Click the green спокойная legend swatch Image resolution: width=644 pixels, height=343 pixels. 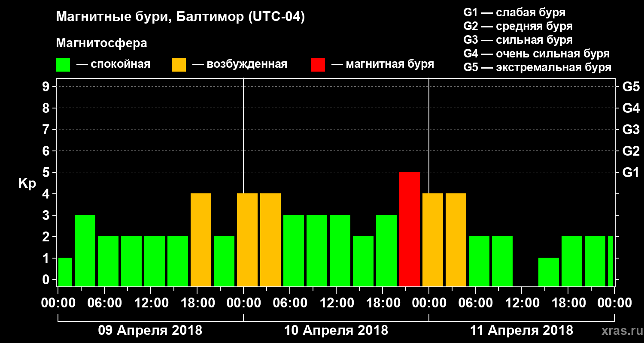(63, 65)
